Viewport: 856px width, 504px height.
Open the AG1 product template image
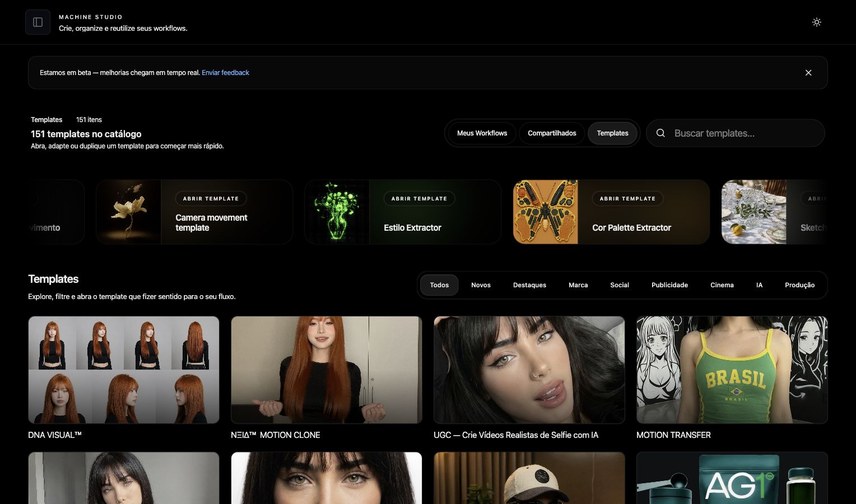pos(732,478)
